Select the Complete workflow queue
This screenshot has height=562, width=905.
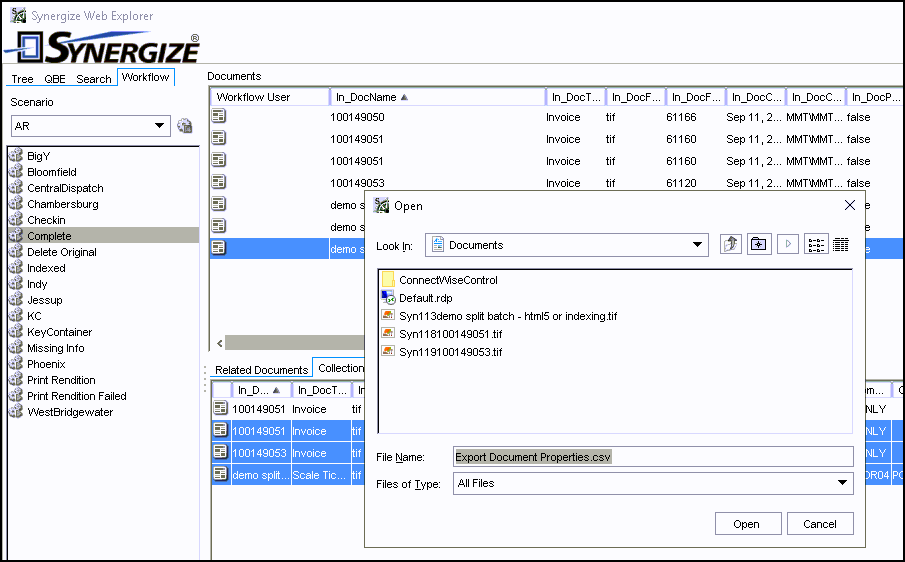103,235
